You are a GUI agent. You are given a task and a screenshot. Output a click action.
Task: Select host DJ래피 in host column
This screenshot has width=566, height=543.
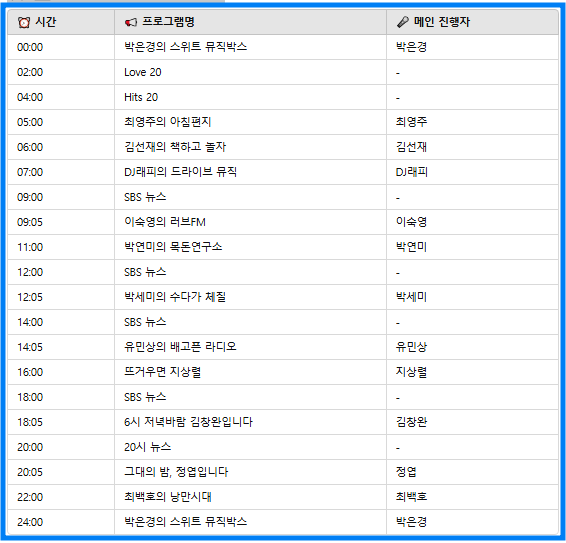[x=412, y=172]
